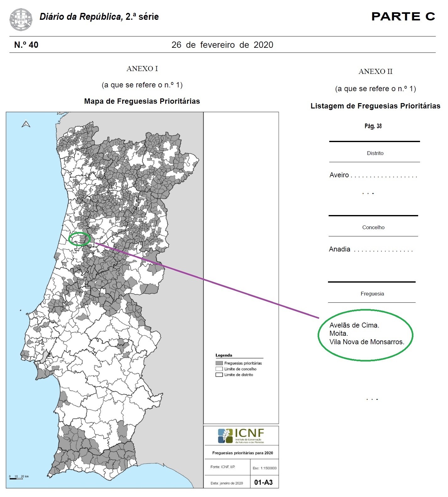Click the map scale bar
Screen dimensions: 448x497
coord(16,478)
